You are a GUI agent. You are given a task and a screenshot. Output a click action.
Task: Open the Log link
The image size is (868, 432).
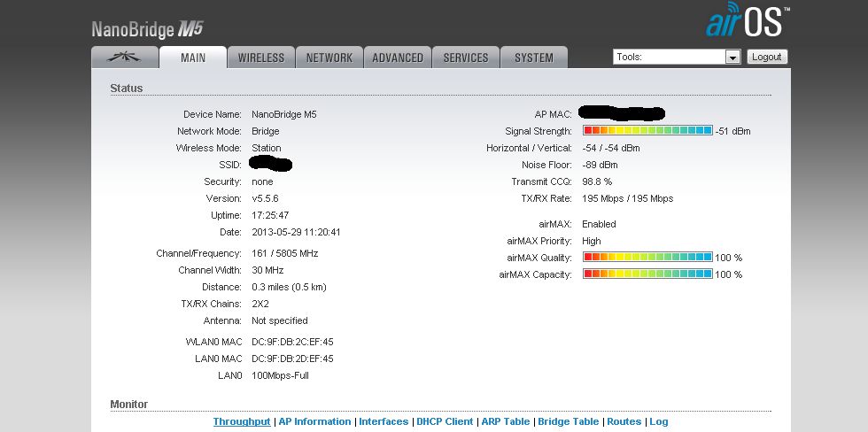pos(659,421)
